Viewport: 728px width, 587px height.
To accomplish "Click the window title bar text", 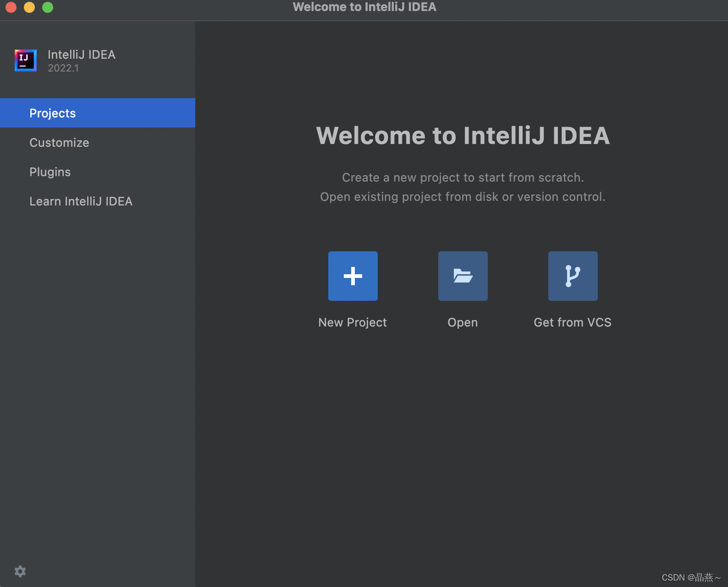I will coord(364,7).
